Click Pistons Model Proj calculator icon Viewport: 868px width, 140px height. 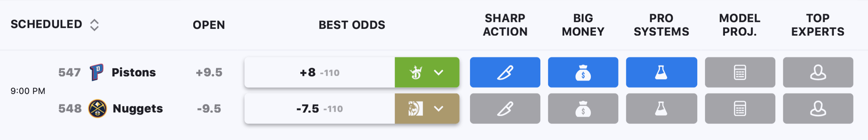(740, 72)
